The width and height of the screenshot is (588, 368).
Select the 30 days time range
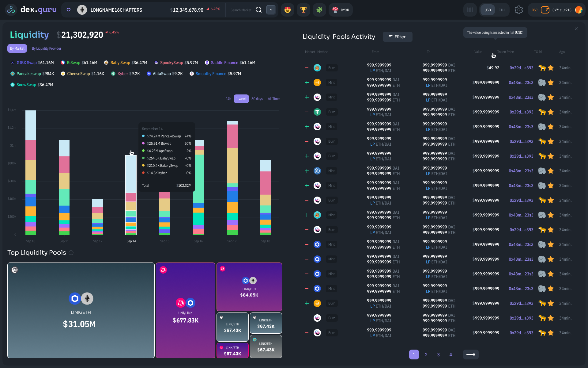[257, 99]
